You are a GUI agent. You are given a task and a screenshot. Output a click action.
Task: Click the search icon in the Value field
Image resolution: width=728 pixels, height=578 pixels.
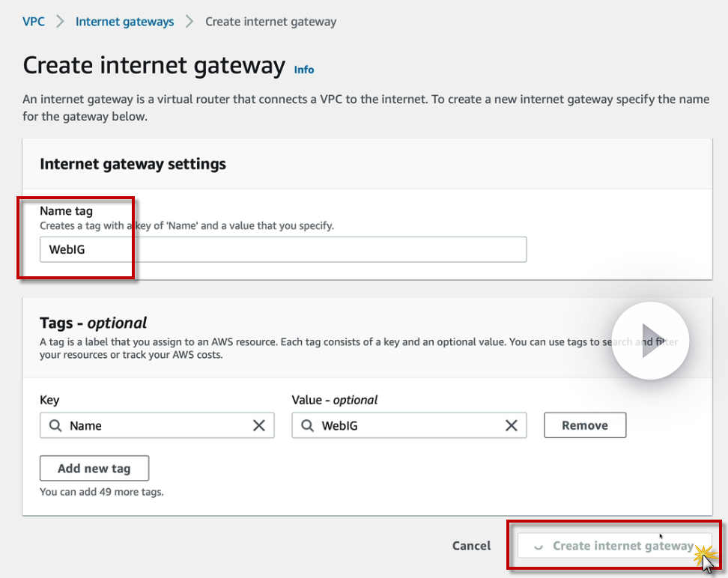[308, 425]
